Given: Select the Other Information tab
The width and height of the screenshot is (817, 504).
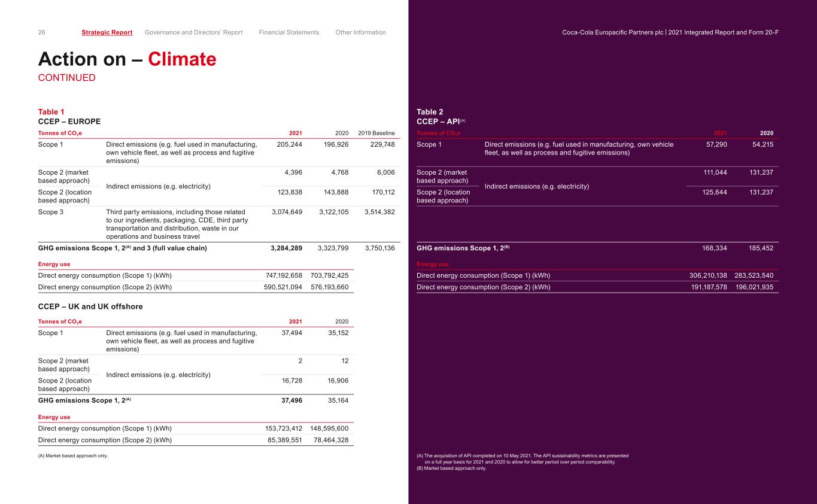Looking at the screenshot, I should pos(360,32).
